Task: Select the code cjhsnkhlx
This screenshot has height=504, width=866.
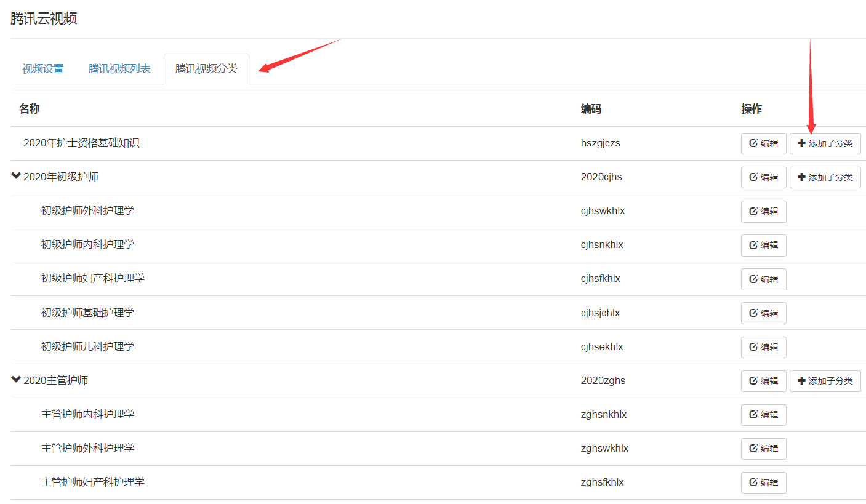Action: point(602,244)
